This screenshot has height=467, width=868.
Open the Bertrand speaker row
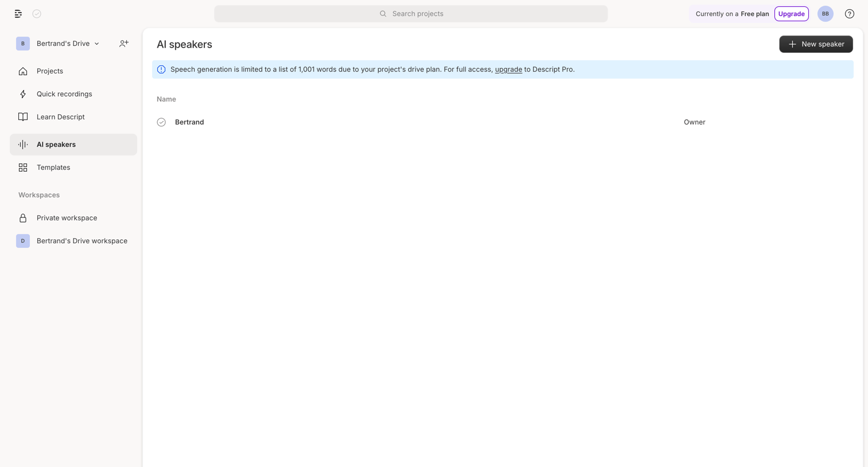tap(502, 122)
